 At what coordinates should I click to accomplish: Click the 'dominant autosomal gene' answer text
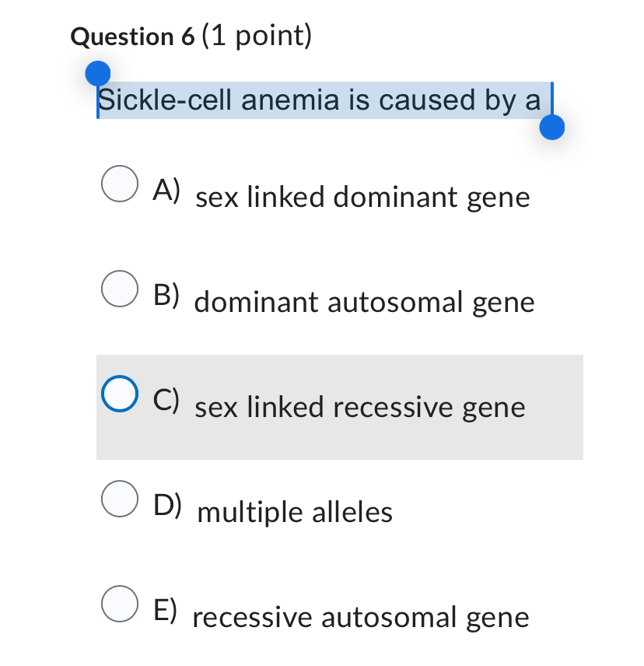pos(364,302)
